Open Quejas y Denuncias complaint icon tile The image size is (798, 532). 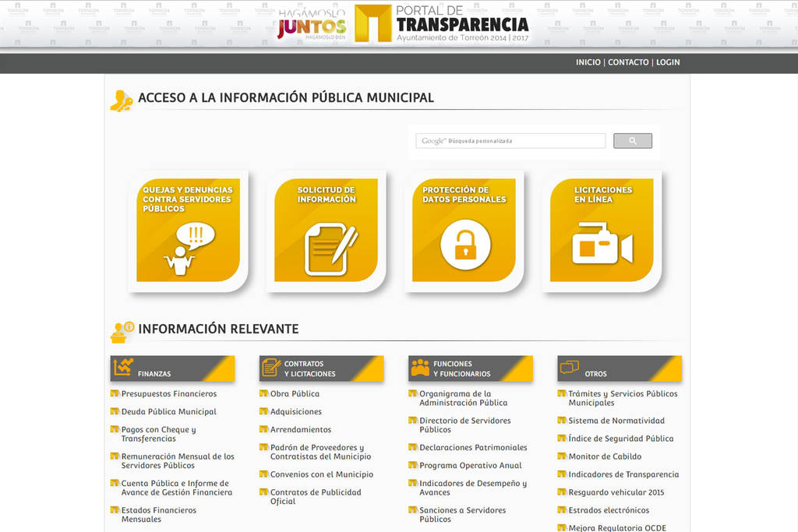pos(188,231)
